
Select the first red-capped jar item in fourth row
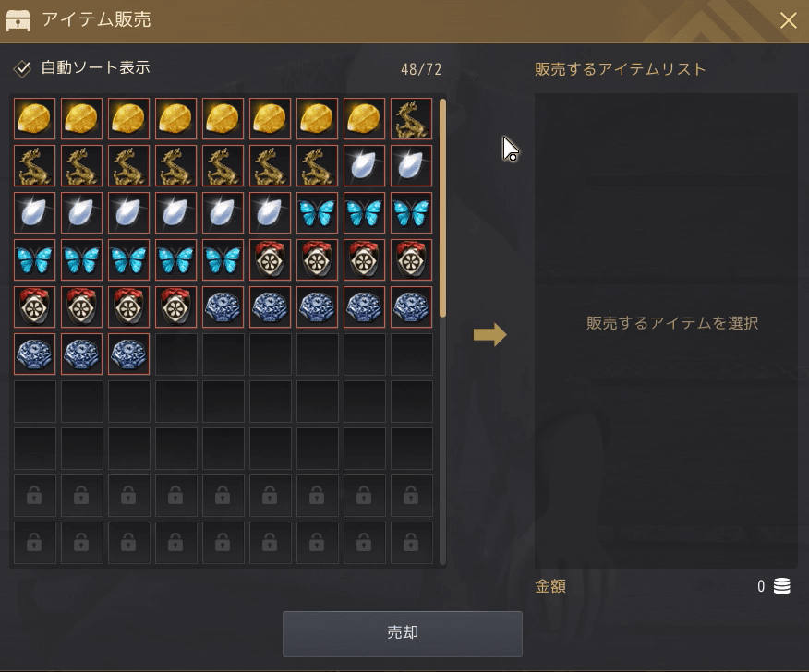point(270,259)
